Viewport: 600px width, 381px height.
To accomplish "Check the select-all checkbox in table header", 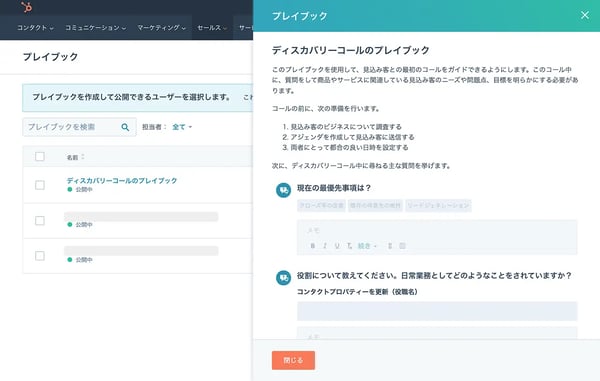I will click(40, 156).
